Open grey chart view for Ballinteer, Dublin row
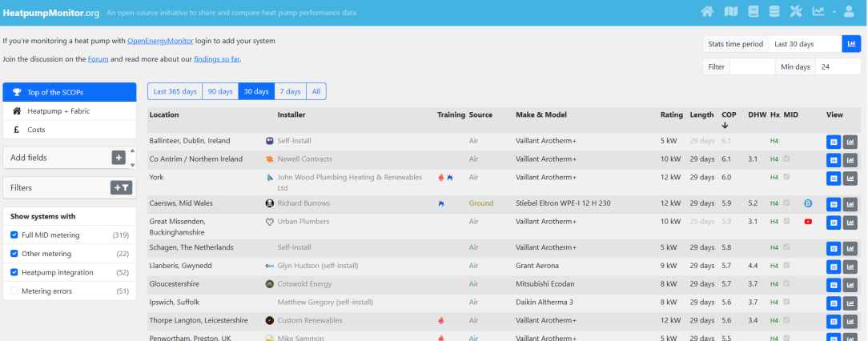Viewport: 868px width, 341px height. click(850, 142)
